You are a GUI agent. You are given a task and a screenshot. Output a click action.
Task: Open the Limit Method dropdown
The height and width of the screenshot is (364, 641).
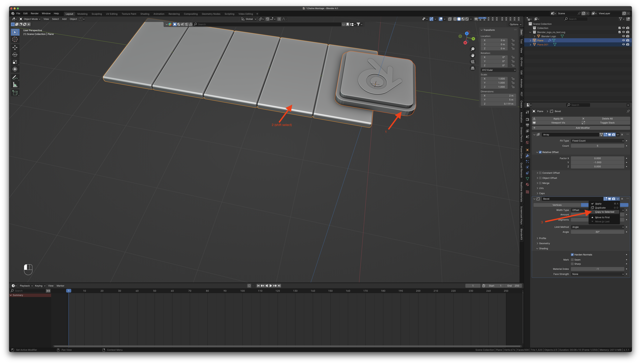597,227
